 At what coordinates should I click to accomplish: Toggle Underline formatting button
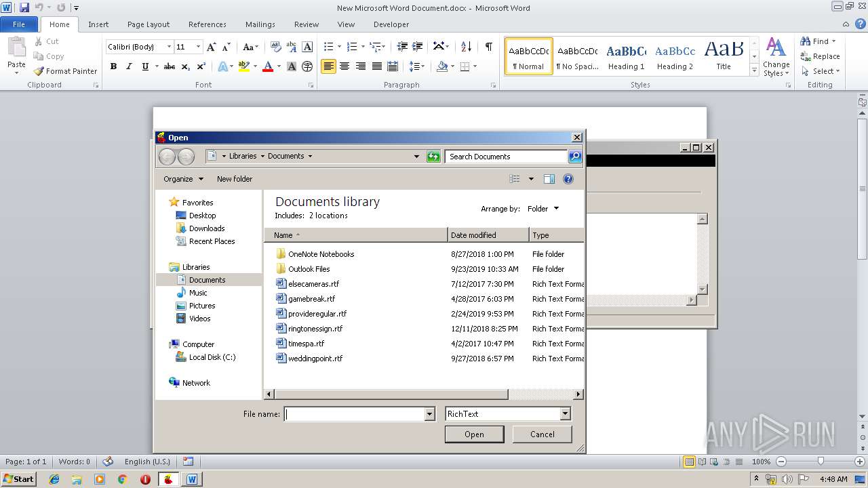[x=145, y=66]
